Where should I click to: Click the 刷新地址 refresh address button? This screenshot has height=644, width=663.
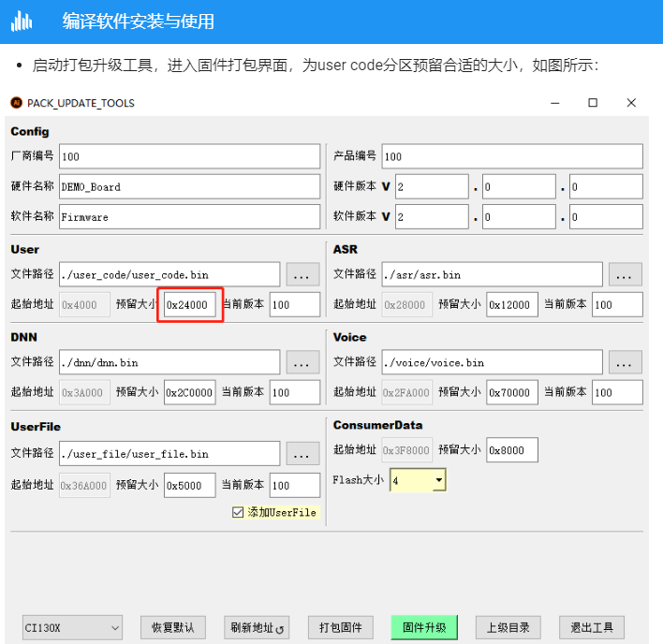[x=255, y=627]
